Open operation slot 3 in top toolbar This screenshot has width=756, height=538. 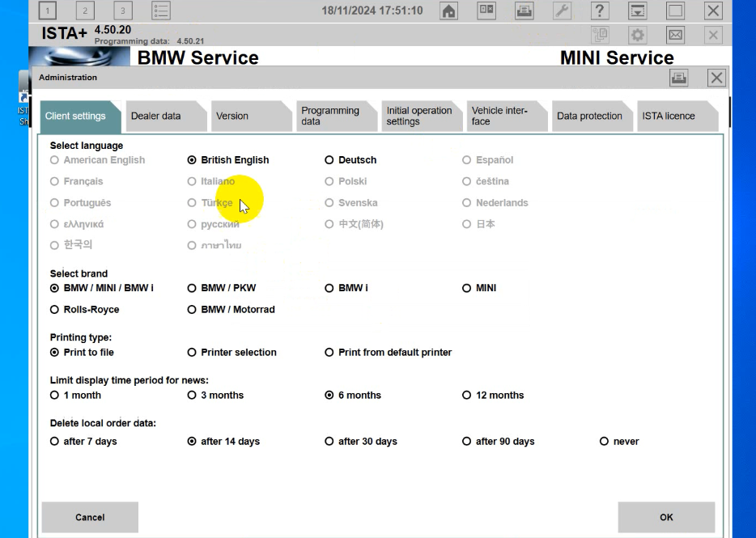click(122, 11)
